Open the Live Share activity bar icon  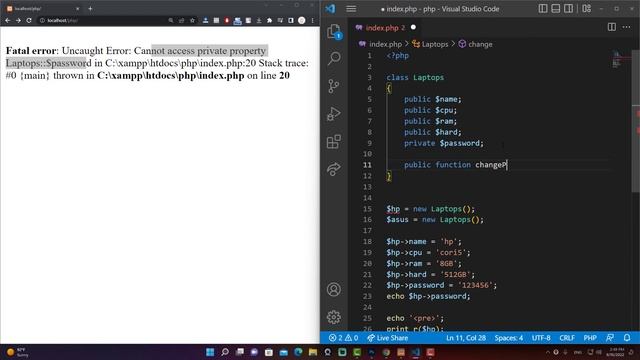click(333, 169)
